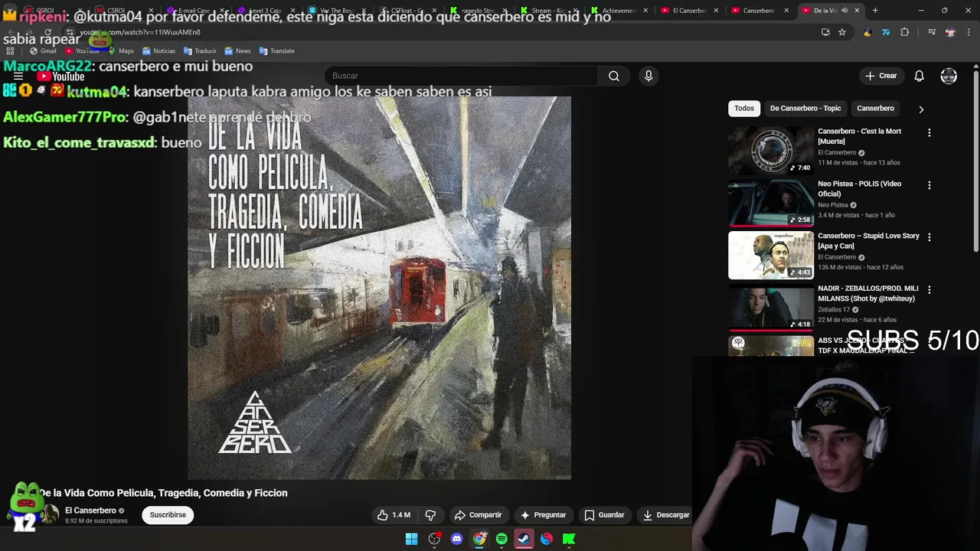The height and width of the screenshot is (551, 980).
Task: Click the Descargar download button
Action: pos(666,515)
